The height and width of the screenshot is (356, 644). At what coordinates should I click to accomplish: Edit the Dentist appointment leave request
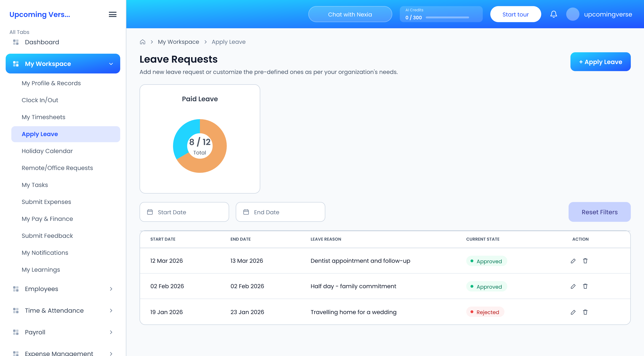click(573, 261)
